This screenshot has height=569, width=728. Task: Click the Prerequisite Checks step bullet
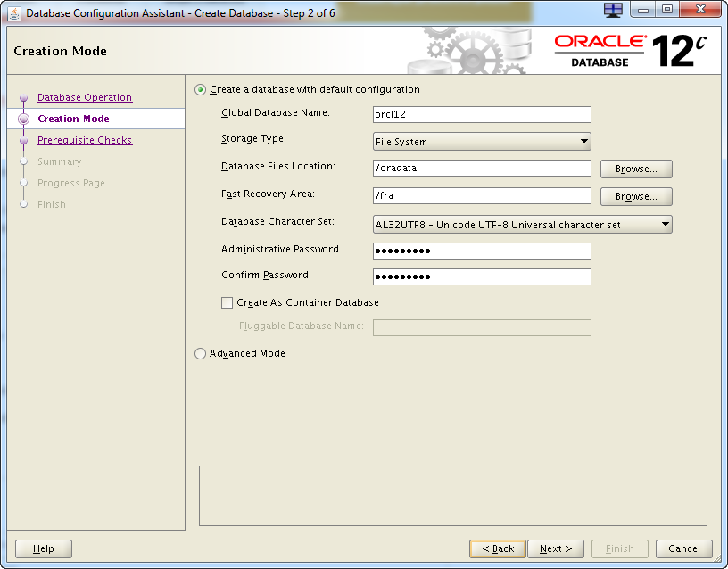[x=24, y=141]
